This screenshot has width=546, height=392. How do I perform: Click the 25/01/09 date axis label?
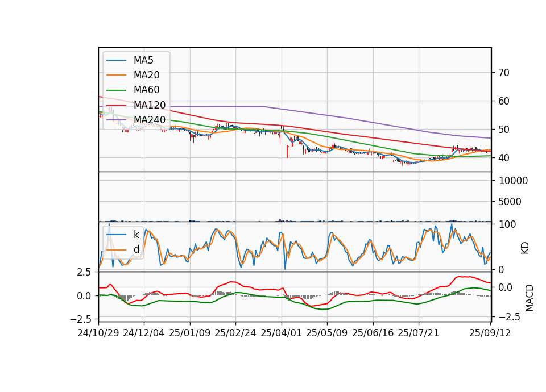pos(190,333)
